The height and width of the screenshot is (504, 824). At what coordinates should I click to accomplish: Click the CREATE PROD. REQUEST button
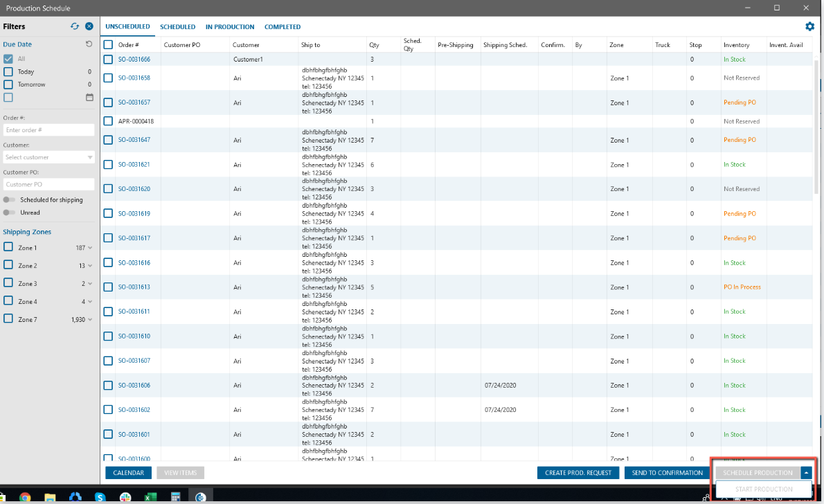(x=578, y=472)
